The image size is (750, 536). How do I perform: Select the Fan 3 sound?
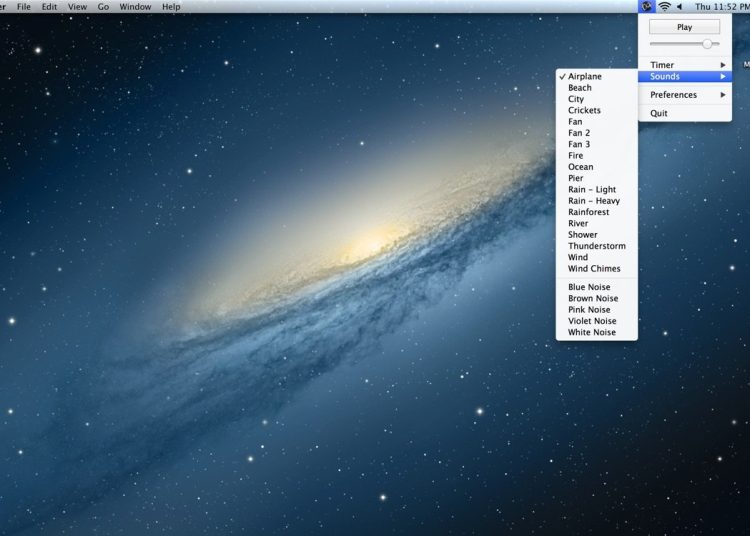596,144
